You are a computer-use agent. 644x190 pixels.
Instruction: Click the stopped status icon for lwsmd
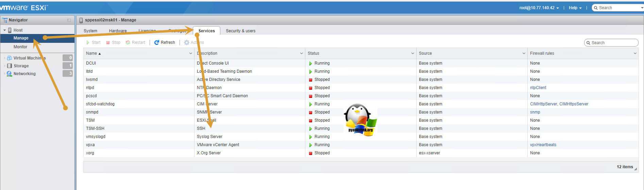coord(310,80)
